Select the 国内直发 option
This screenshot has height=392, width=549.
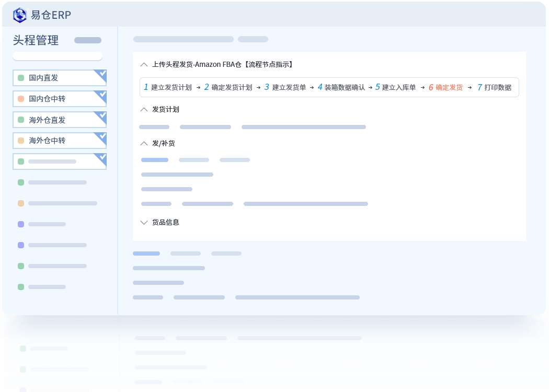(60, 78)
